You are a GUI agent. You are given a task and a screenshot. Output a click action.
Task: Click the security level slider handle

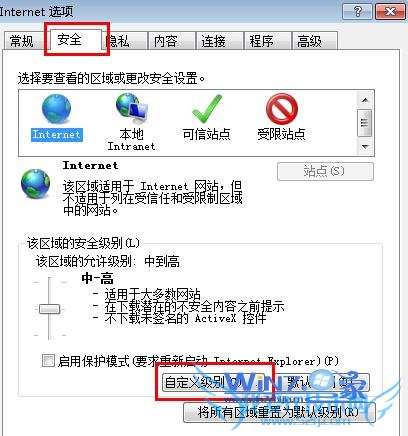(x=50, y=309)
